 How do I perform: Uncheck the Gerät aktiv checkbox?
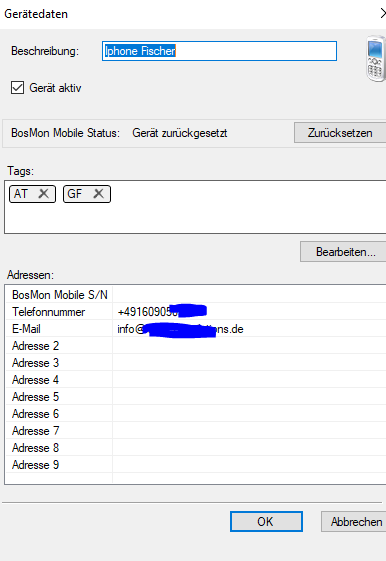coord(18,88)
